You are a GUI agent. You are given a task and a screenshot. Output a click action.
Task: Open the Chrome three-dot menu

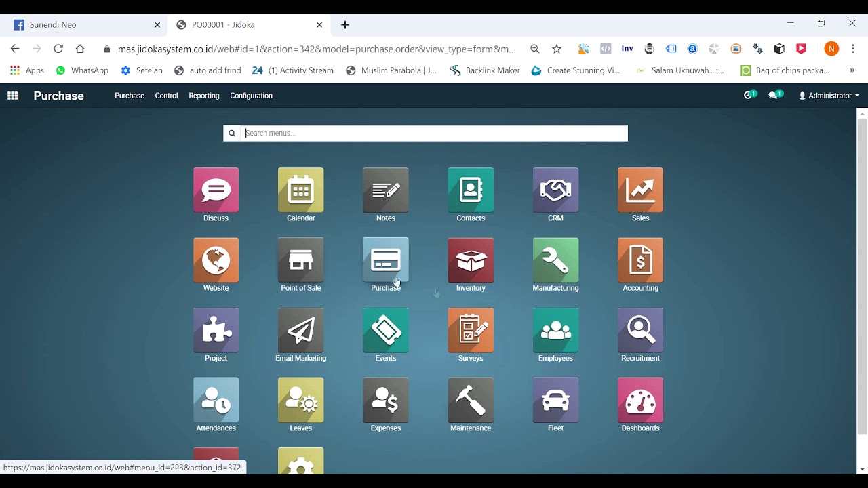click(852, 49)
